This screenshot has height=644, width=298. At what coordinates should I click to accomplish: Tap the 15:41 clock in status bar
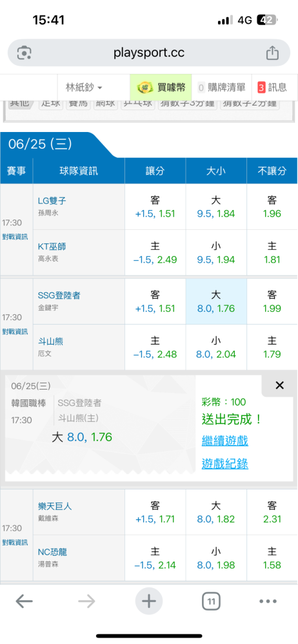coord(48,20)
